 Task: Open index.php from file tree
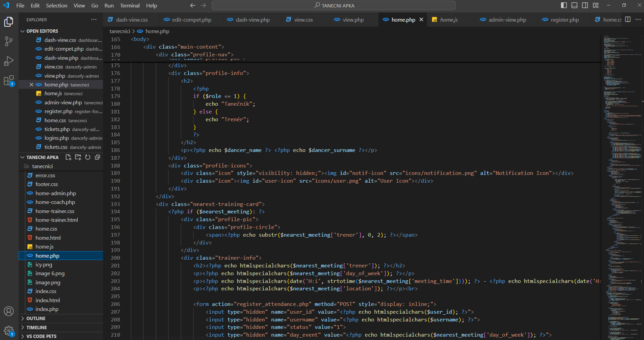(61, 309)
